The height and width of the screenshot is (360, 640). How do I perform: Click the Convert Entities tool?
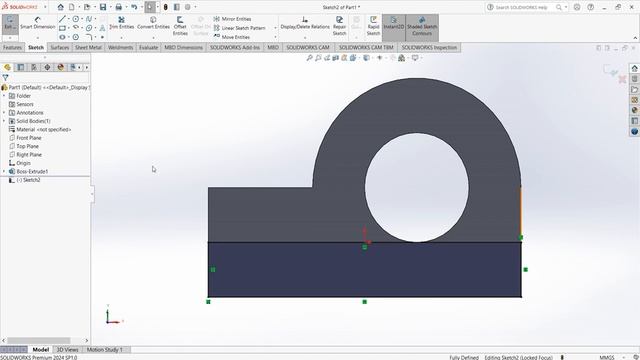point(153,23)
